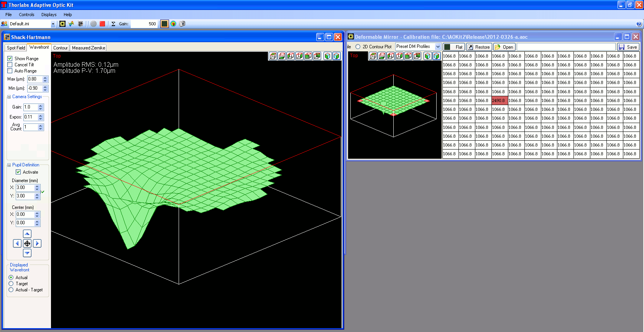Image resolution: width=644 pixels, height=332 pixels.
Task: Click the Open button in Deformable Mirror
Action: click(504, 47)
